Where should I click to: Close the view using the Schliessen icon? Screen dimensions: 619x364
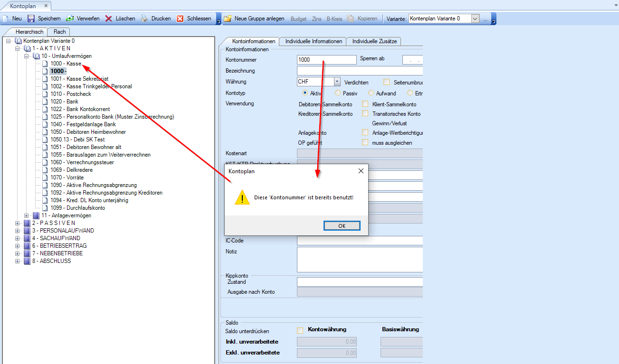coord(180,19)
